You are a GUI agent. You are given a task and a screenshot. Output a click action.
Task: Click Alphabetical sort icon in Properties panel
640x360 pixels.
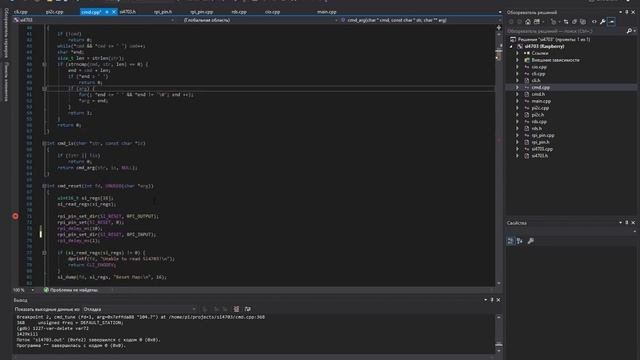pos(520,241)
